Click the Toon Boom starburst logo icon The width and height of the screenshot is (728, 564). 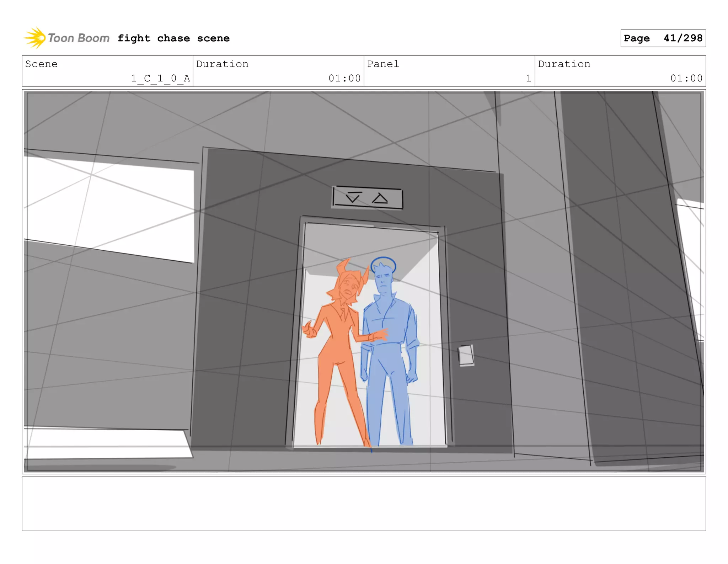coord(34,38)
